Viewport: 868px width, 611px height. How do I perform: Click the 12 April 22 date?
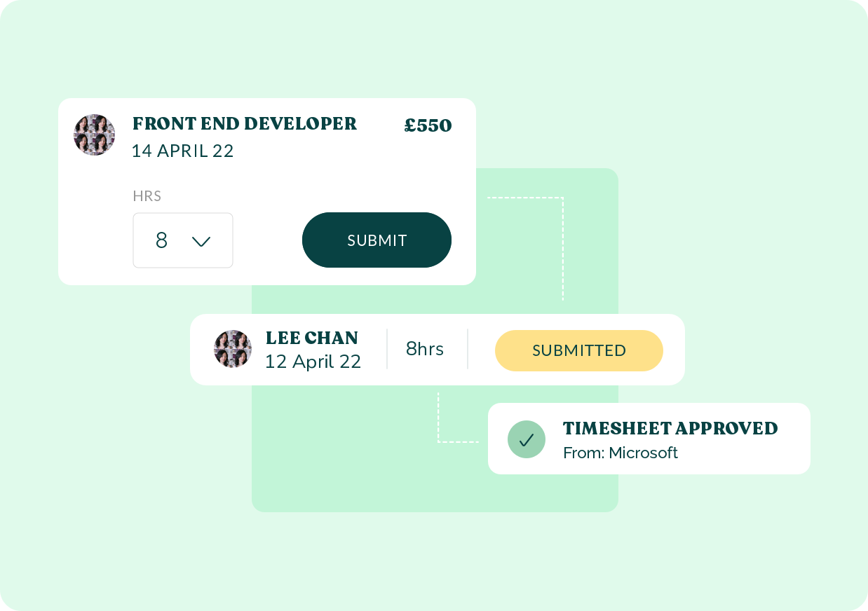pyautogui.click(x=313, y=362)
